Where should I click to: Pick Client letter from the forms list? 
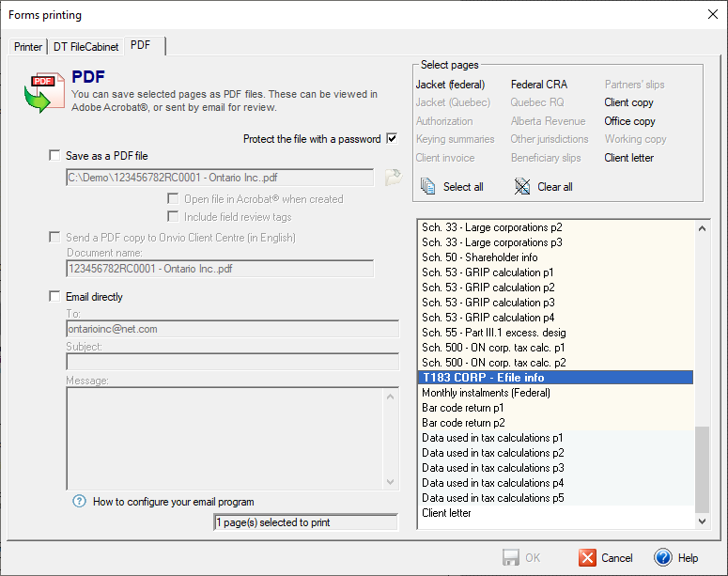pos(446,513)
